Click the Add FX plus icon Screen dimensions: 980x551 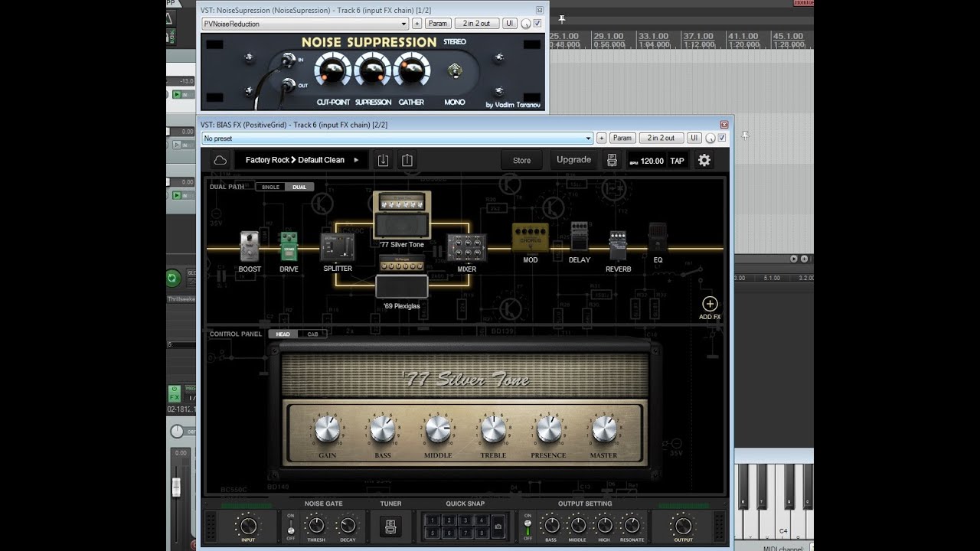point(710,304)
